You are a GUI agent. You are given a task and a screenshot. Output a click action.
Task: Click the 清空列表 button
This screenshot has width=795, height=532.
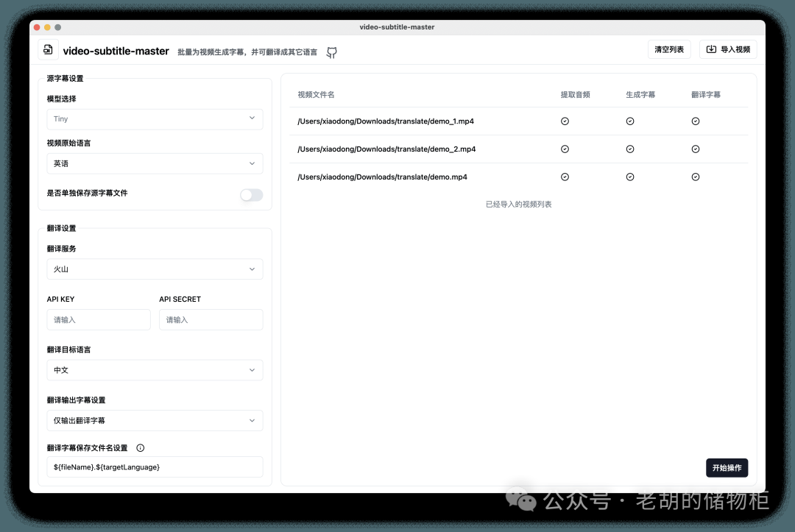click(x=669, y=49)
